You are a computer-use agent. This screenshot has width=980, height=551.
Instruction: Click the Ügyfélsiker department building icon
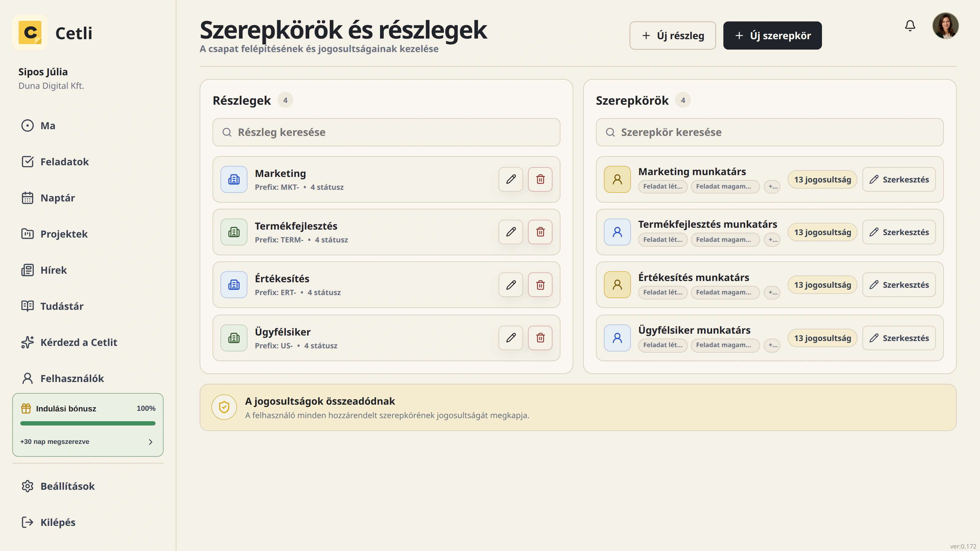(x=234, y=338)
